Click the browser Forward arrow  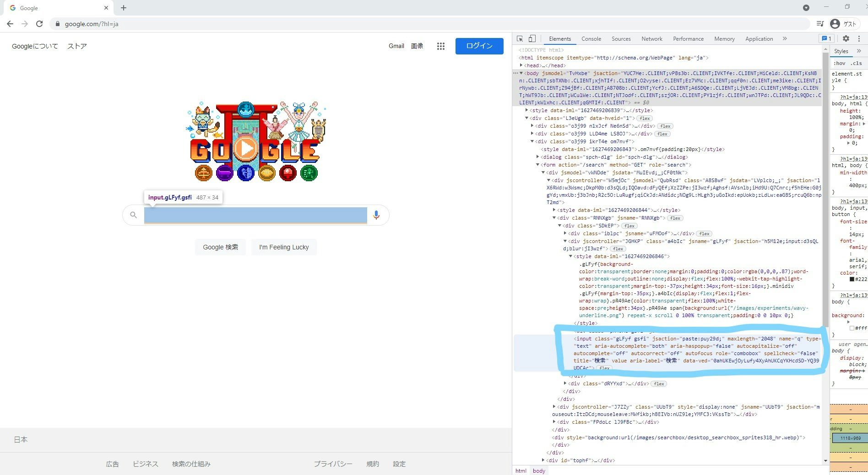tap(25, 24)
